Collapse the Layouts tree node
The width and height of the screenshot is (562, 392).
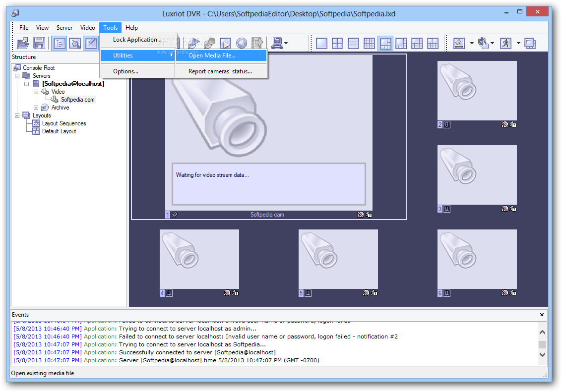pyautogui.click(x=17, y=115)
